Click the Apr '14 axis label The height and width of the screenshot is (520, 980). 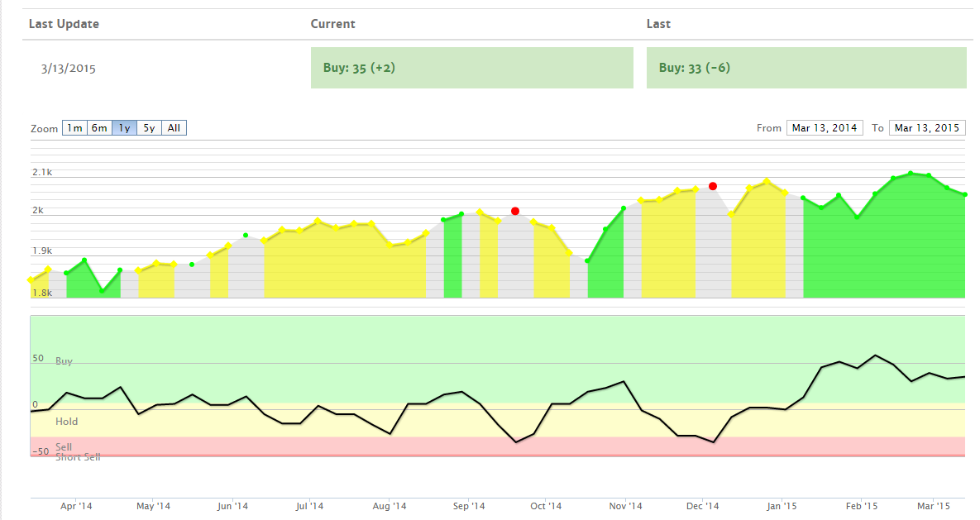coord(76,506)
